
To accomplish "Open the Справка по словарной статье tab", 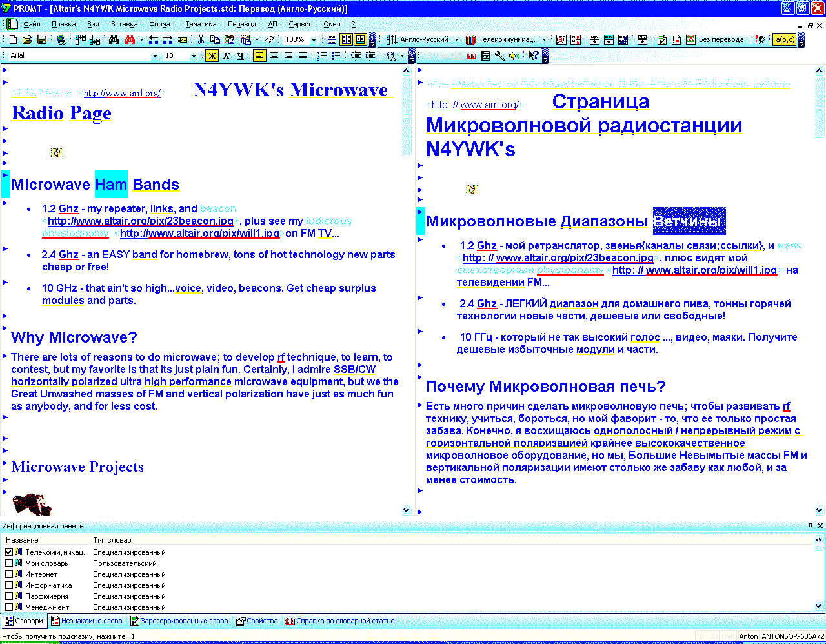I will point(339,621).
